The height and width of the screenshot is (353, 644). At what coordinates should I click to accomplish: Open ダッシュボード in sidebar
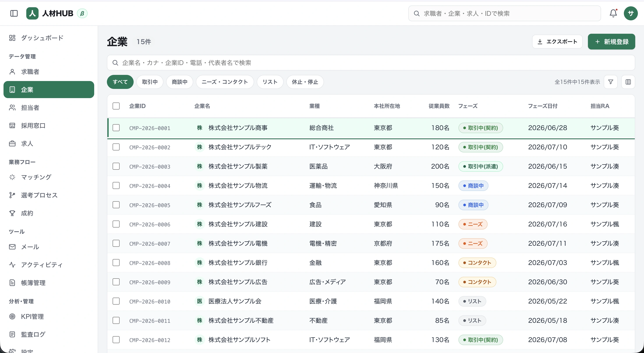point(49,38)
